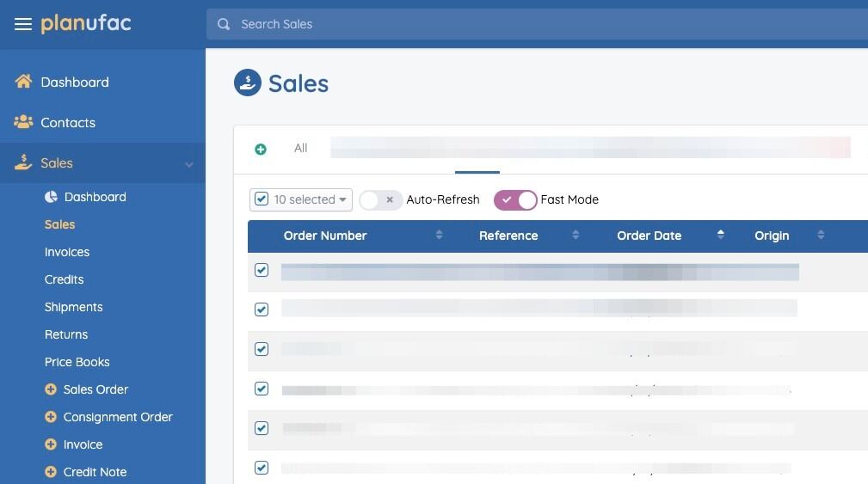Uncheck the first order row checkbox
This screenshot has height=484, width=868.
[x=262, y=270]
